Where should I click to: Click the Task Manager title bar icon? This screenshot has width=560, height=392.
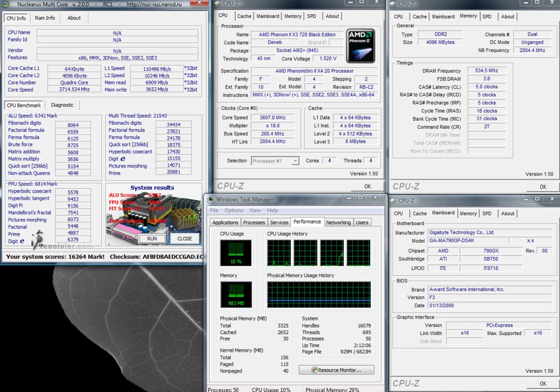[211, 199]
